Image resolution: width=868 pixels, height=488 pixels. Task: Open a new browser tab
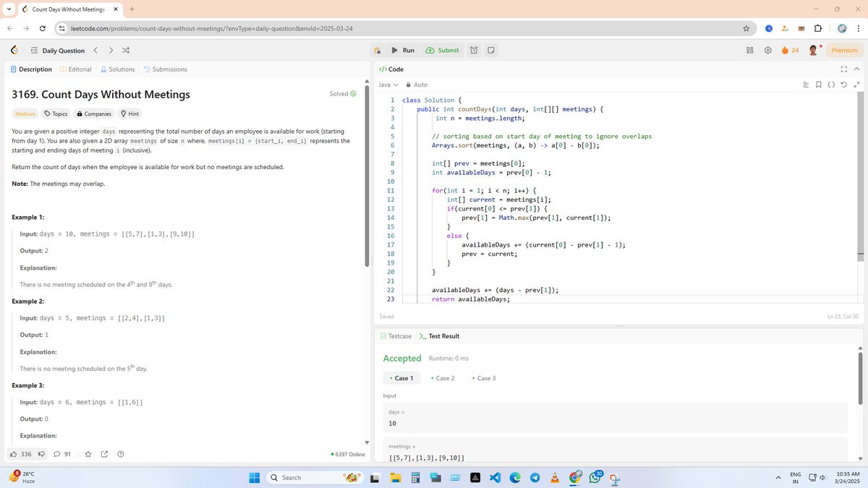[132, 9]
